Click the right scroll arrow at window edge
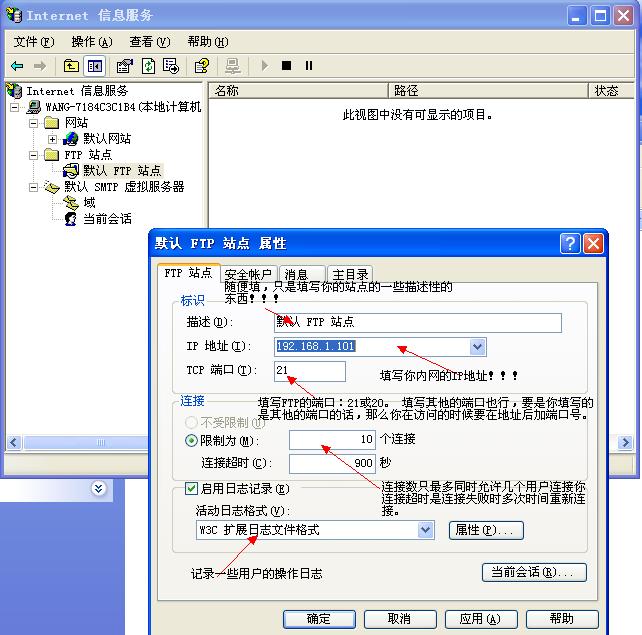The height and width of the screenshot is (635, 642). click(625, 442)
